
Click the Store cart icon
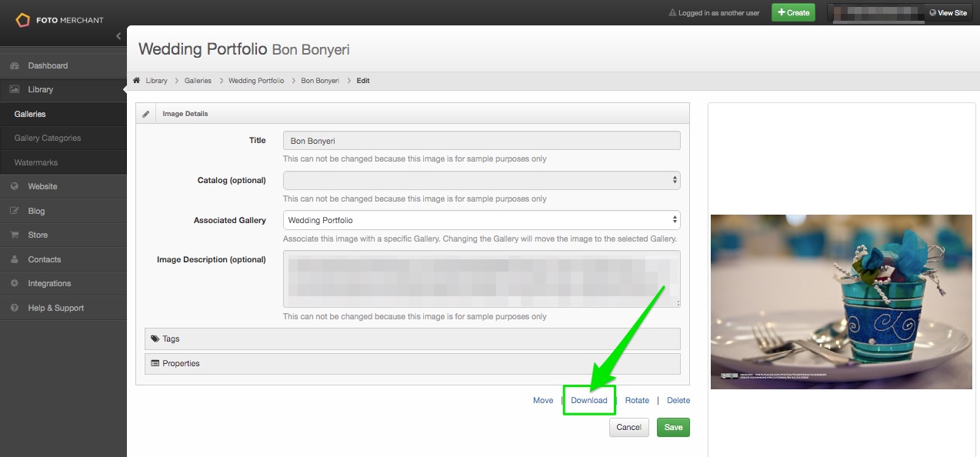[15, 235]
